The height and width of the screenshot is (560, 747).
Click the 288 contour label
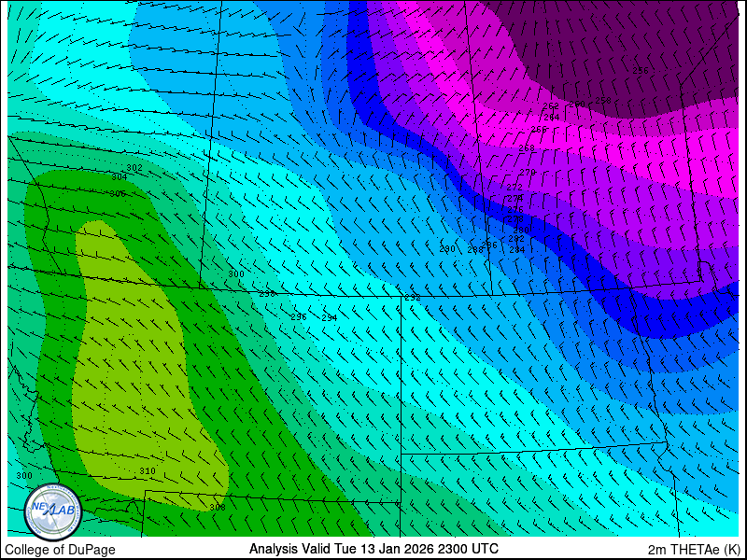475,249
